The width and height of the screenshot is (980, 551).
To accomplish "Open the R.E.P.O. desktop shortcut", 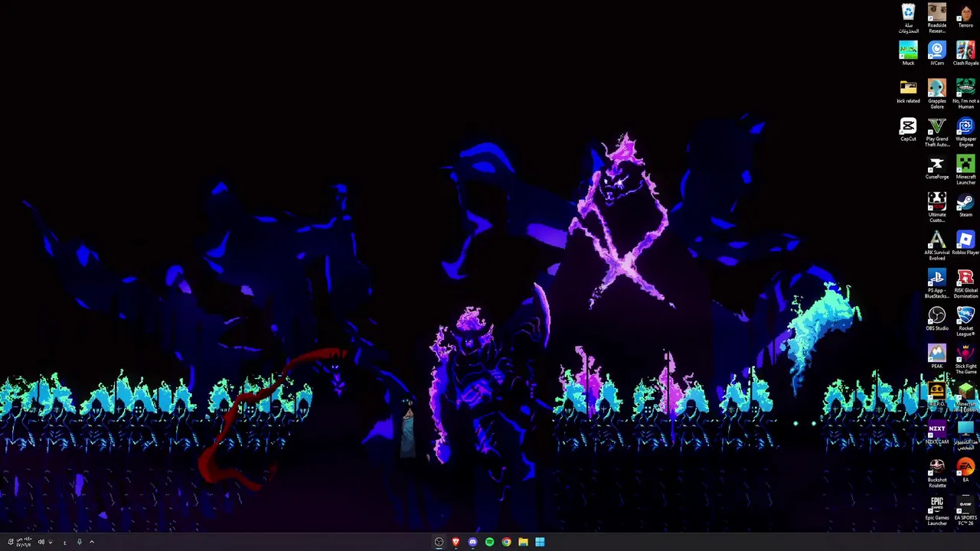I will tap(937, 394).
